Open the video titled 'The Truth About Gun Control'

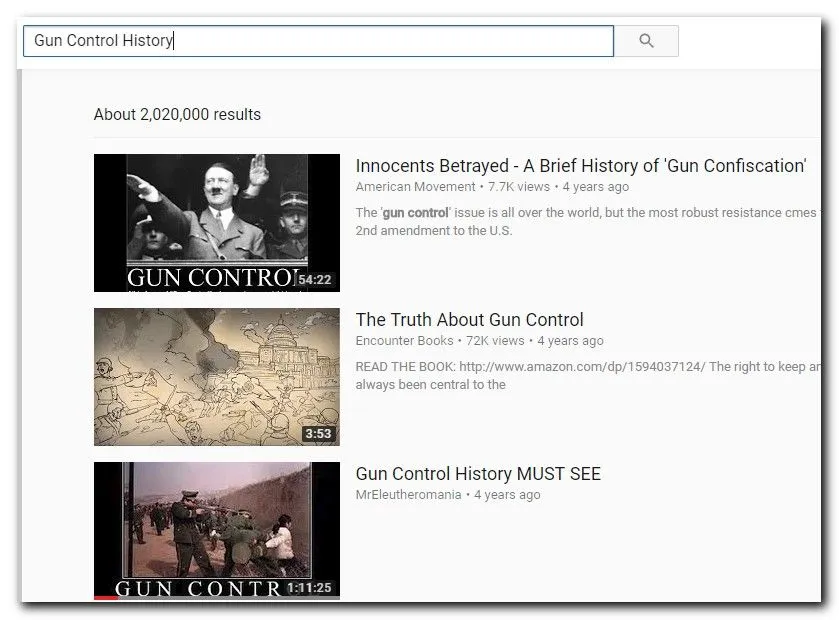pyautogui.click(x=469, y=320)
